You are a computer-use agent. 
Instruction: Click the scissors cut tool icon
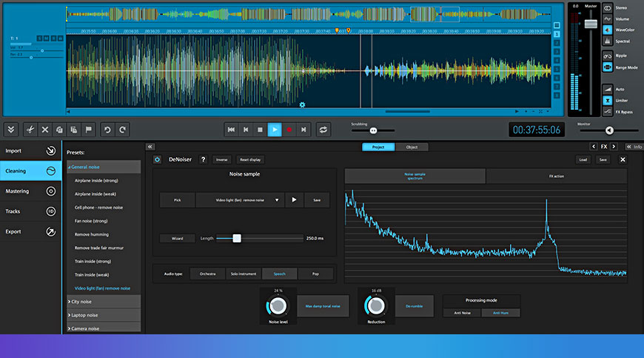point(30,130)
